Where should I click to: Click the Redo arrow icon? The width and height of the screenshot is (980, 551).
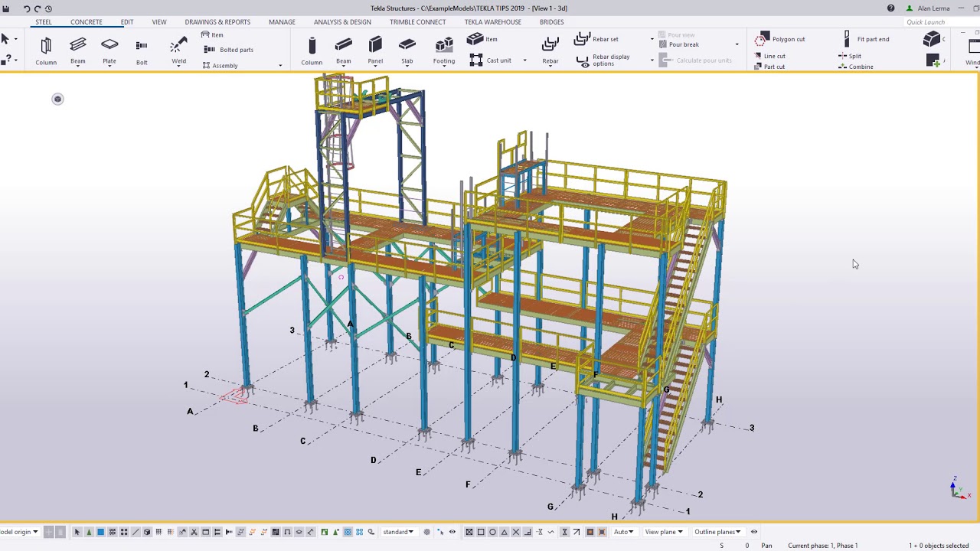coord(38,8)
